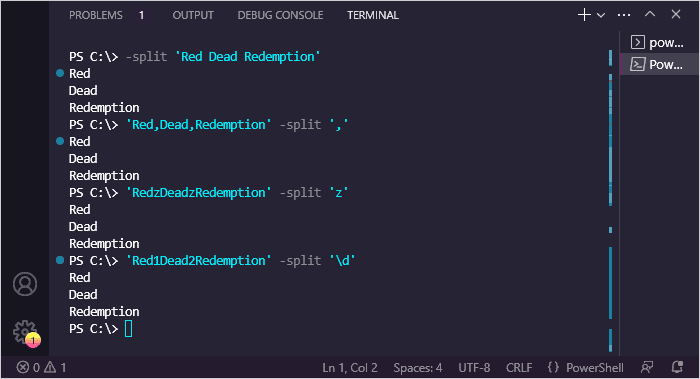Click the errors and warnings status indicator
700x379 pixels.
tap(42, 367)
